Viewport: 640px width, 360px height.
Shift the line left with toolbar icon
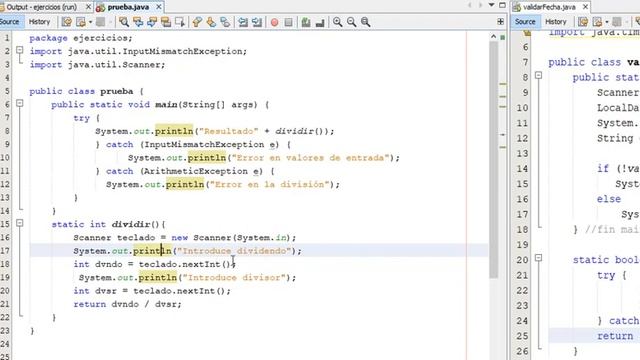(243, 22)
